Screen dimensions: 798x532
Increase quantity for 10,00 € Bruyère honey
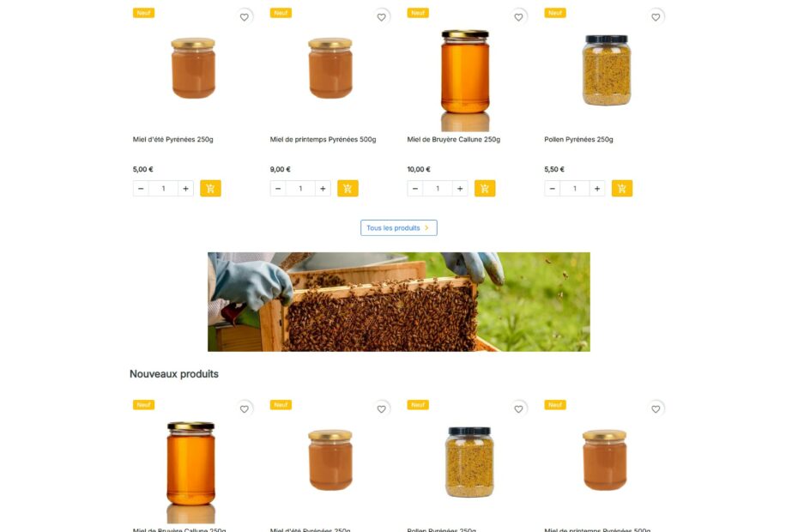pyautogui.click(x=460, y=189)
